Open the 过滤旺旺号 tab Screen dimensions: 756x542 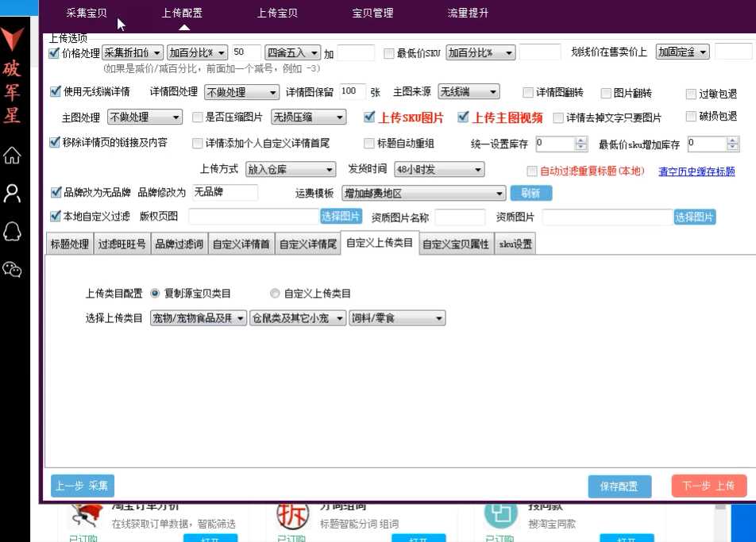coord(122,244)
